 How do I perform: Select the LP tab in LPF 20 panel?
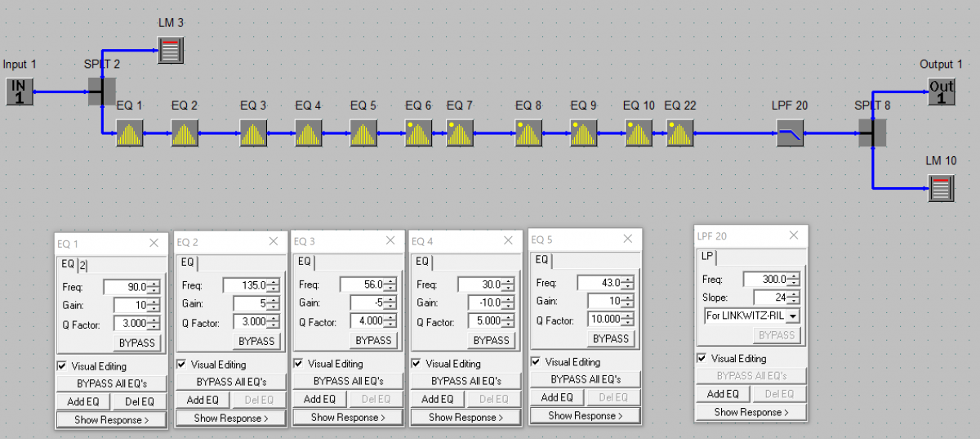click(707, 256)
